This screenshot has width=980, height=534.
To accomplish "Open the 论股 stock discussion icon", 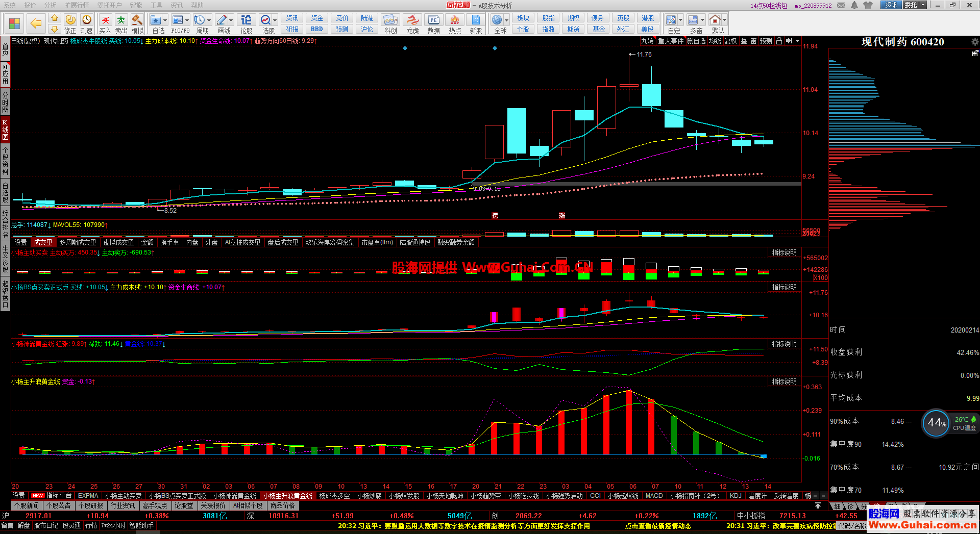I will pos(247,23).
